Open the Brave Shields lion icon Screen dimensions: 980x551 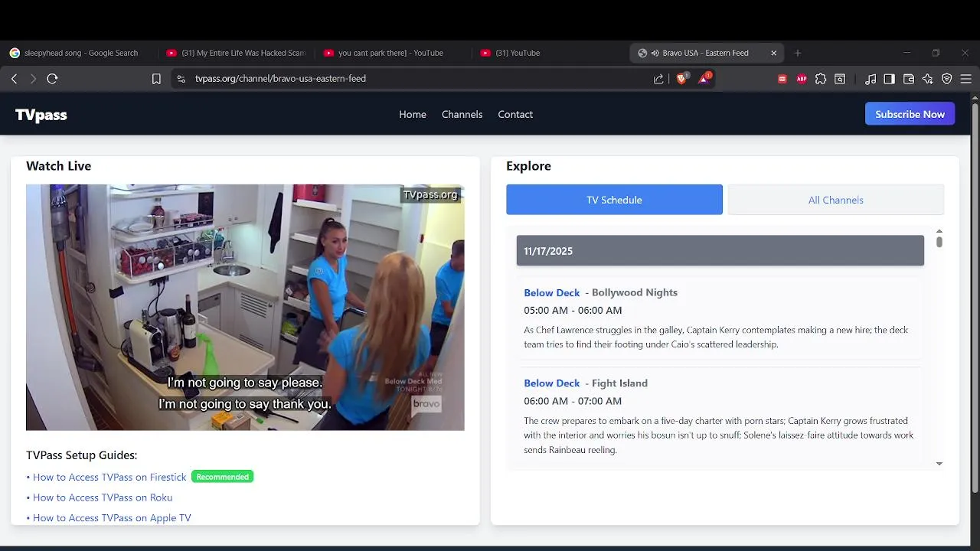pyautogui.click(x=681, y=78)
